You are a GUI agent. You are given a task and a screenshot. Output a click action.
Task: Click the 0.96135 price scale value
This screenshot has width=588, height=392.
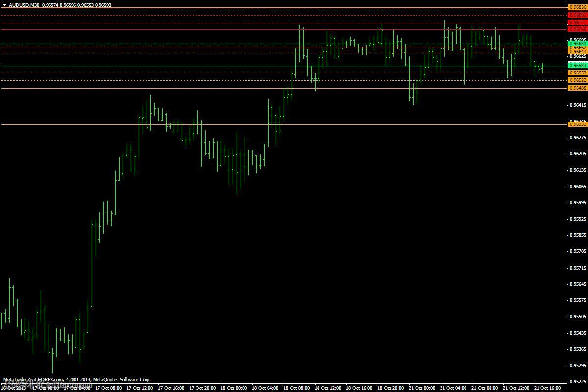579,170
